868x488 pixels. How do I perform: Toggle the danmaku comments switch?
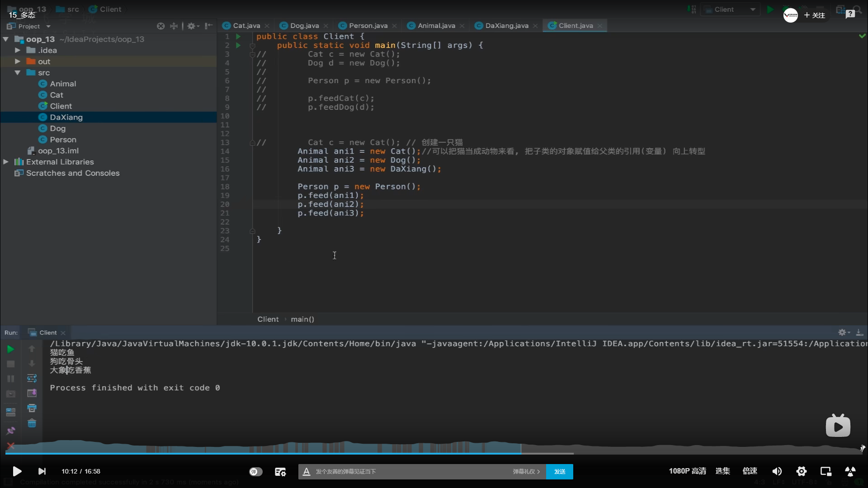point(255,471)
